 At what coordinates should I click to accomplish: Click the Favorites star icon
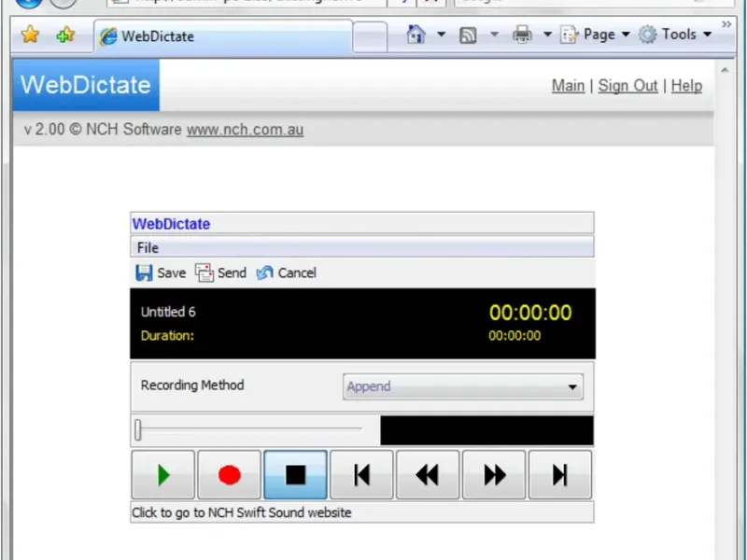click(30, 35)
